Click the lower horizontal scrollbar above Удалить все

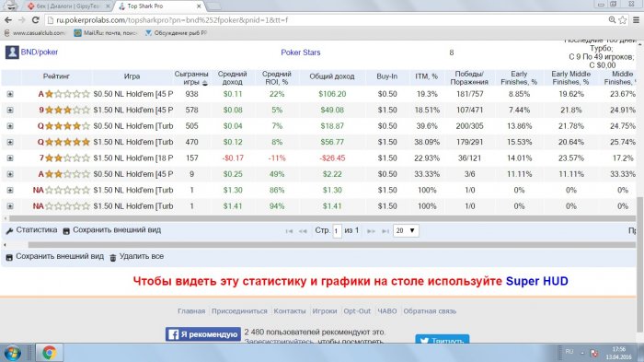332,245
